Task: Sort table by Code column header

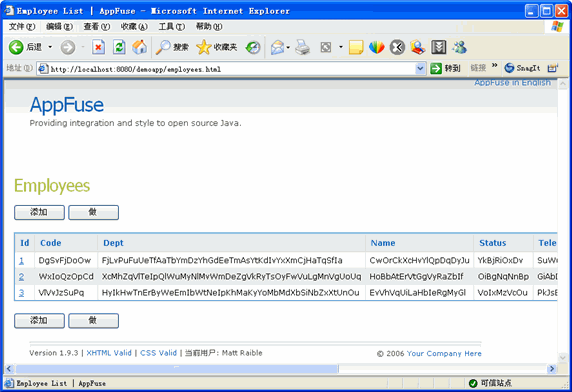Action: point(51,243)
